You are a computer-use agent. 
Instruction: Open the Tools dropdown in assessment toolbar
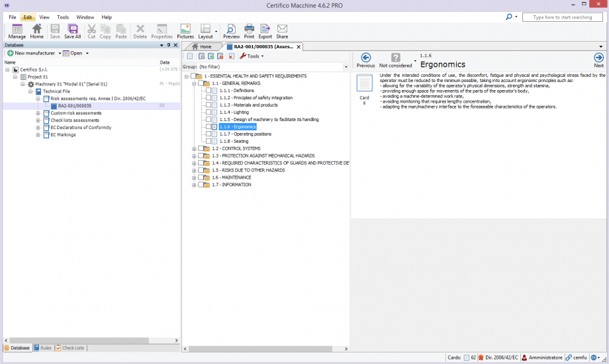coord(252,56)
